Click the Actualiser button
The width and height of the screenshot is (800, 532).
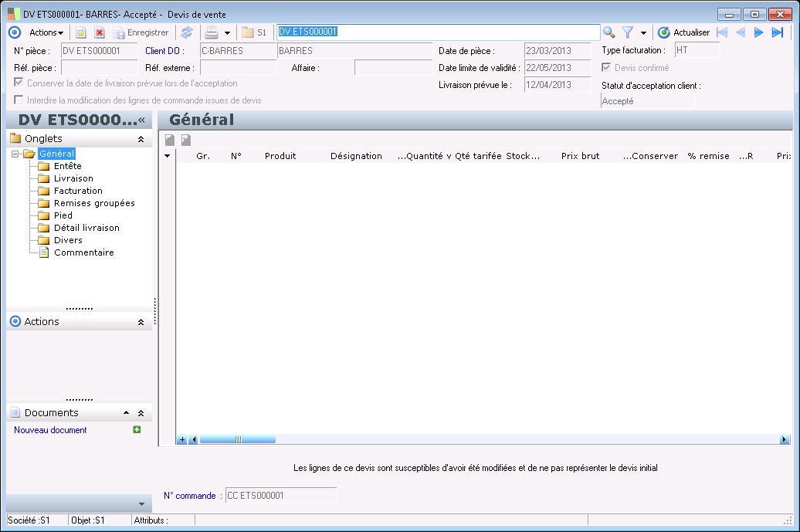(x=683, y=32)
